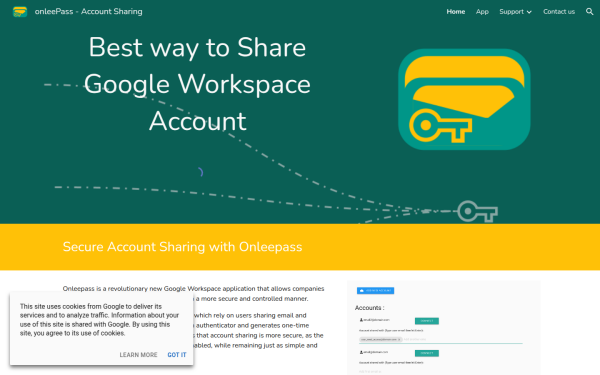This screenshot has height=375, width=600.
Task: Click LEARN MORE in the cookie notice
Action: coord(138,355)
